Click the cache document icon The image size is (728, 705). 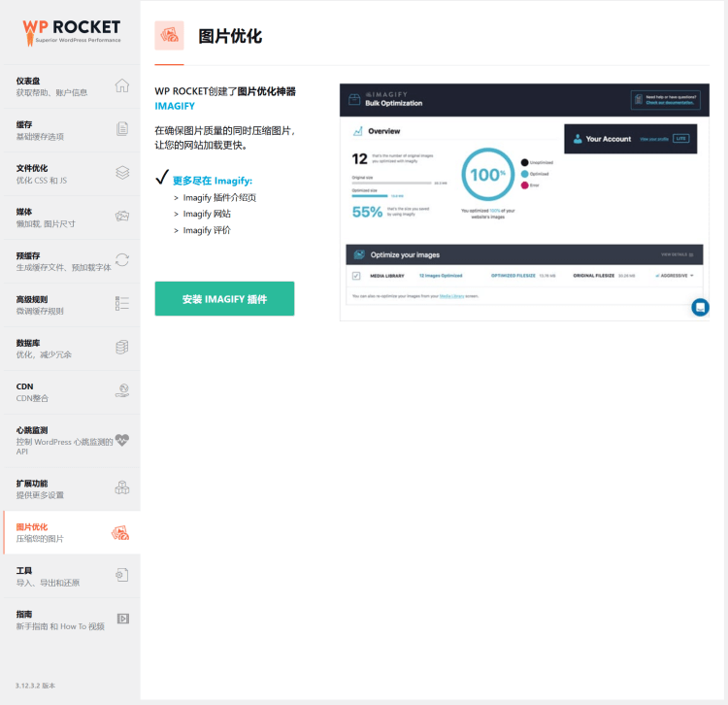click(x=122, y=128)
